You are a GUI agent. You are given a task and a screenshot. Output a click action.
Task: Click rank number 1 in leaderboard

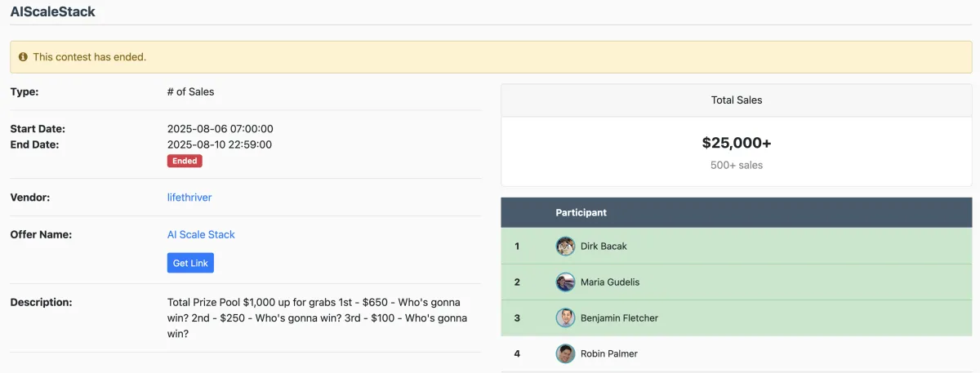(x=517, y=246)
